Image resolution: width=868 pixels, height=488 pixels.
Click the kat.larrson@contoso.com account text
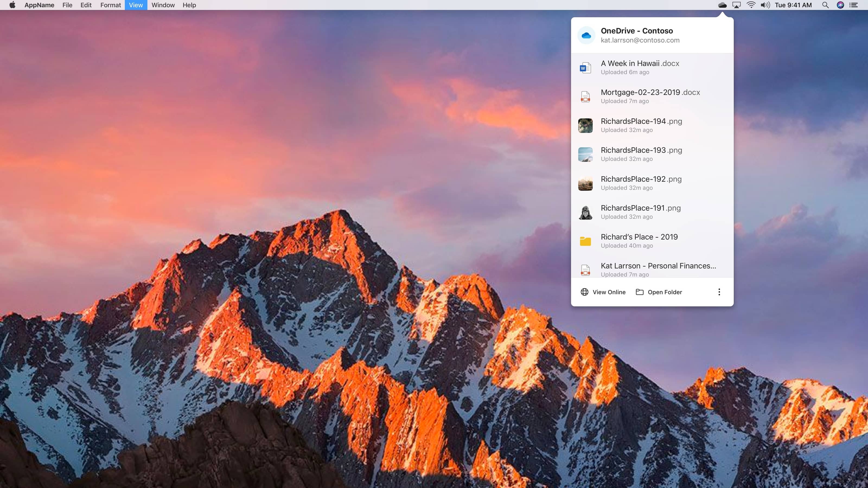(x=640, y=40)
